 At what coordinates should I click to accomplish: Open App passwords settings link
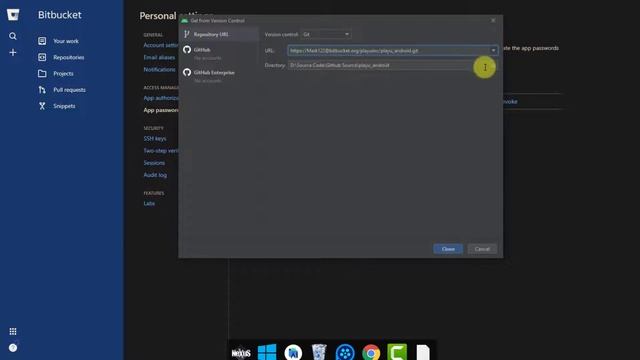click(161, 110)
